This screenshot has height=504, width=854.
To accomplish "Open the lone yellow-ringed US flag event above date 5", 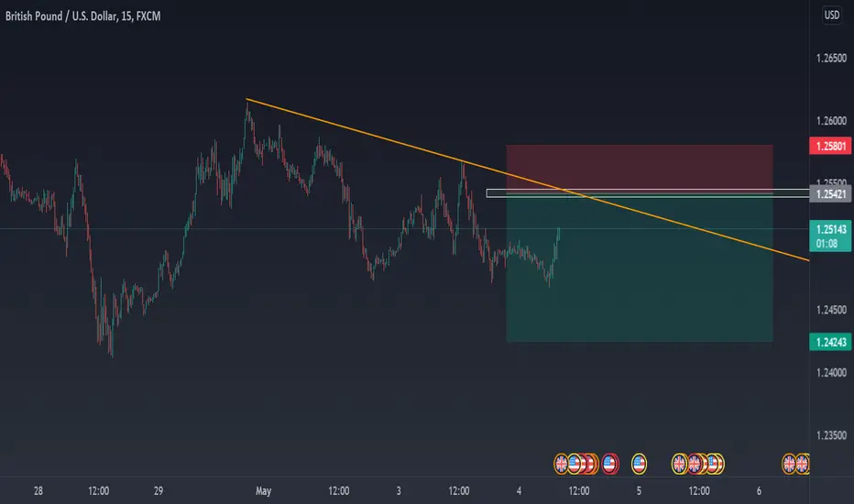I will [639, 465].
